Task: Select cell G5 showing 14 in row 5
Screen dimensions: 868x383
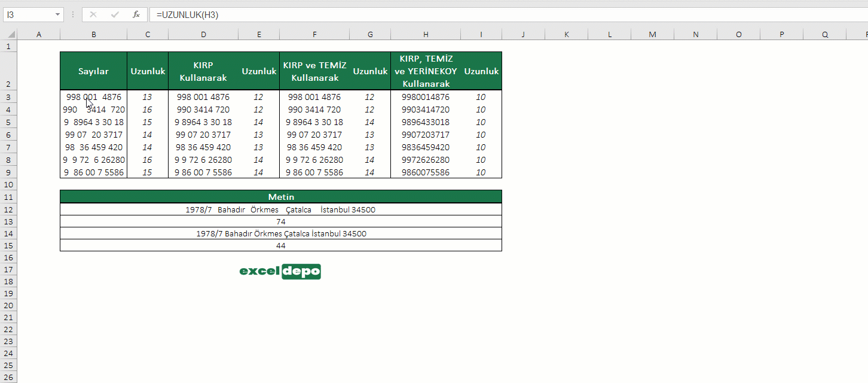Action: point(370,122)
